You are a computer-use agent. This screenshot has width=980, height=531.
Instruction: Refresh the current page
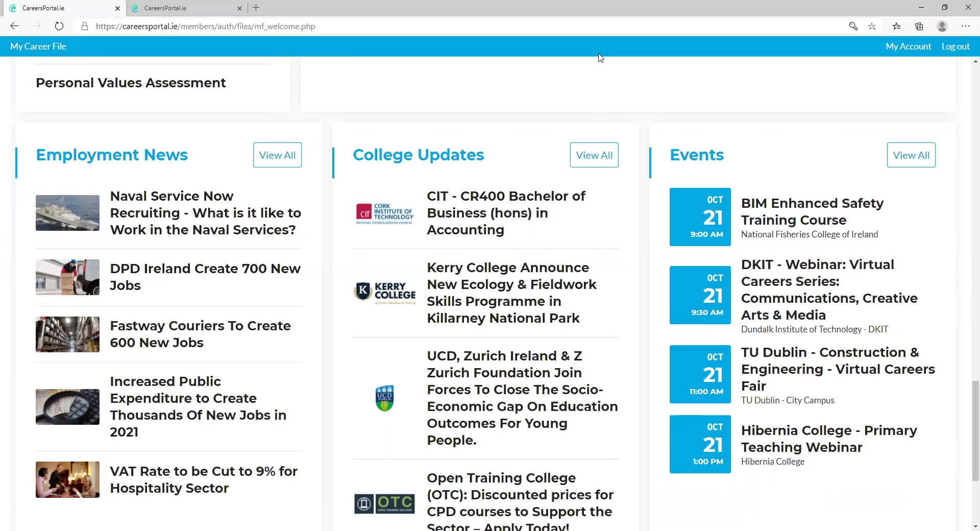coord(59,26)
